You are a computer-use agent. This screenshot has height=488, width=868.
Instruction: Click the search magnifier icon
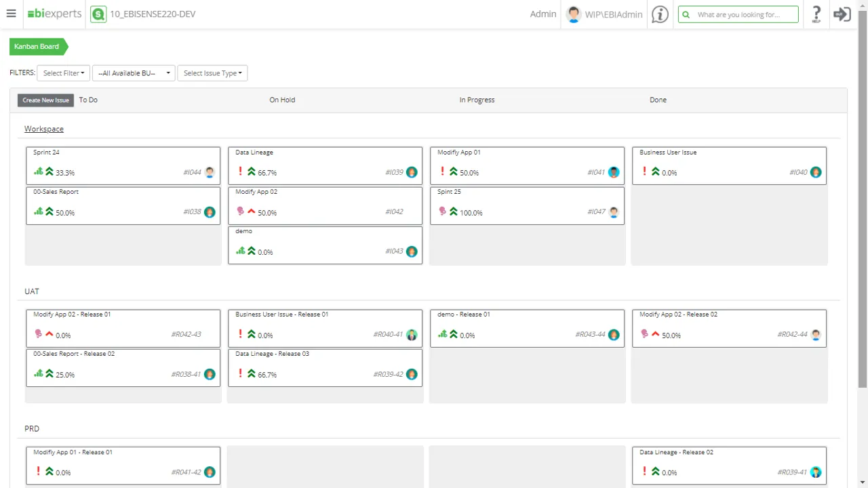[x=686, y=14]
